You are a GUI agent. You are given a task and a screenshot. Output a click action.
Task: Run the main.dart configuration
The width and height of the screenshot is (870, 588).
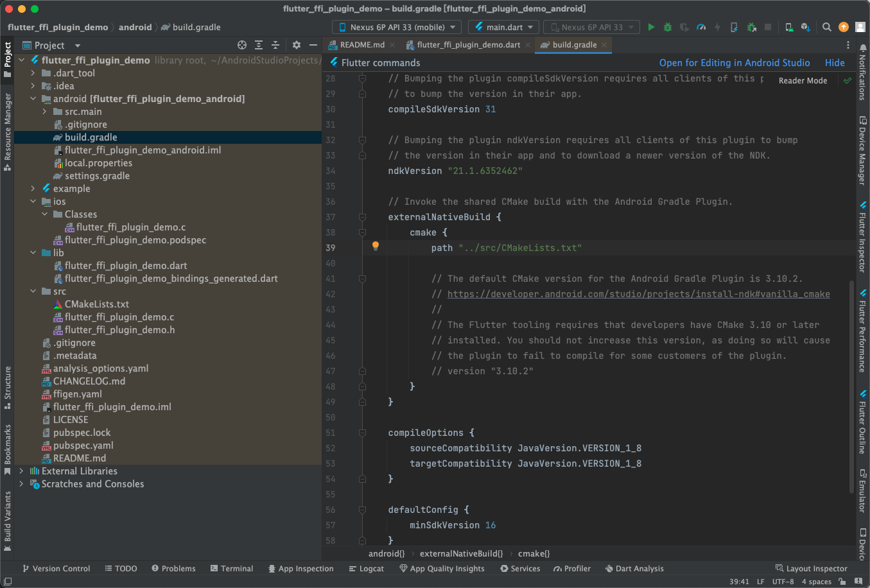coord(650,27)
